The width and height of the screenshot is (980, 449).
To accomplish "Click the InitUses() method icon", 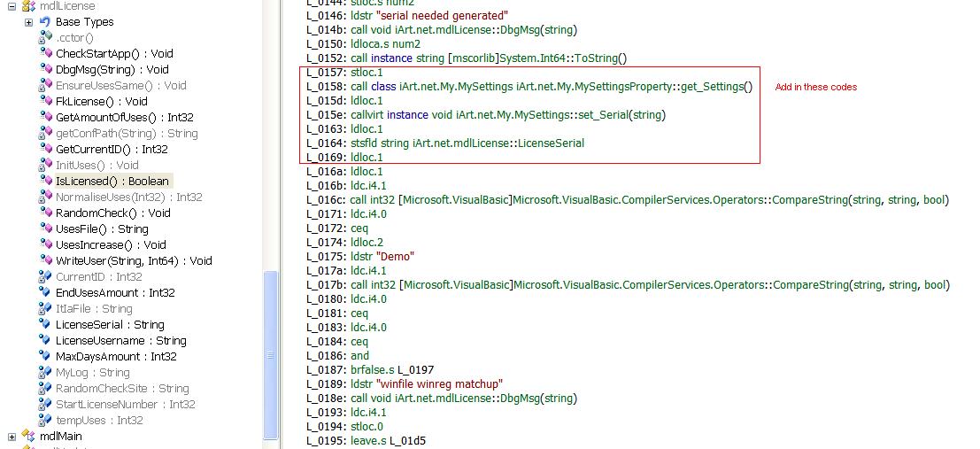I will point(45,165).
